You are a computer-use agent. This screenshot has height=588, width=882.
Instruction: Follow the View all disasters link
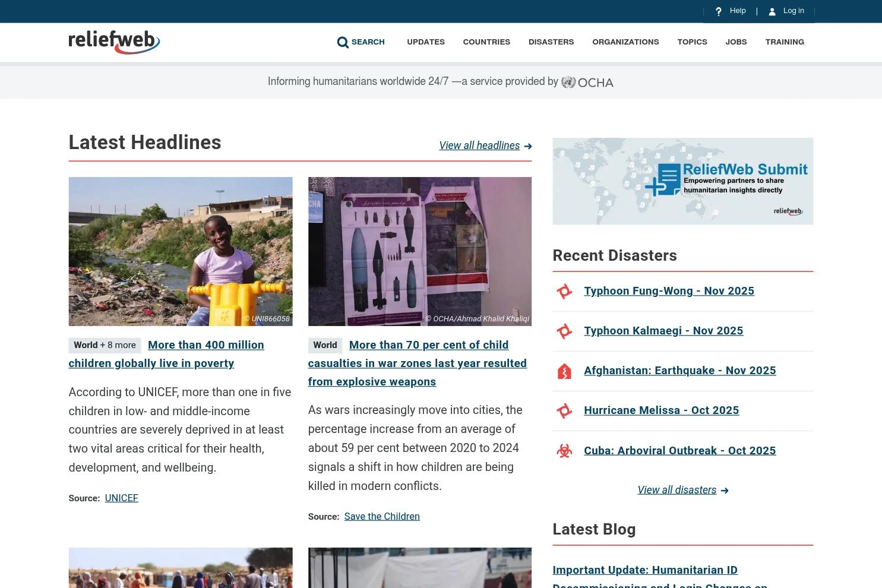[677, 490]
